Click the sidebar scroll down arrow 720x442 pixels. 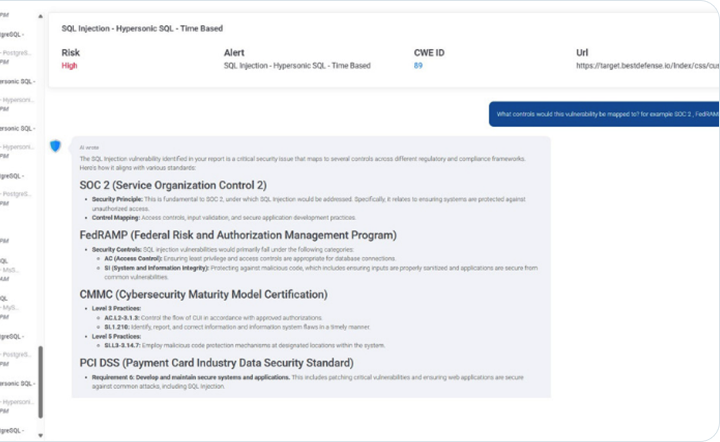tap(40, 435)
